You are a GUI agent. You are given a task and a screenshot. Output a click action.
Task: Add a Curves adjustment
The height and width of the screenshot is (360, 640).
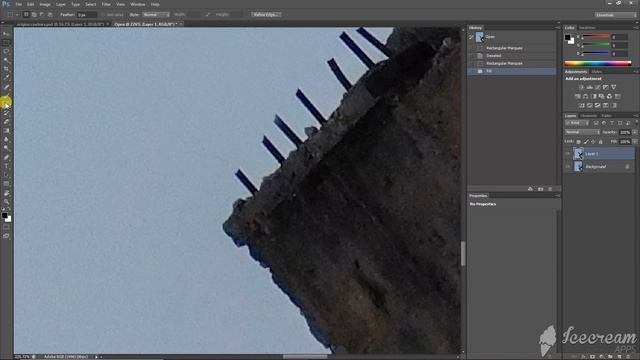[x=598, y=87]
